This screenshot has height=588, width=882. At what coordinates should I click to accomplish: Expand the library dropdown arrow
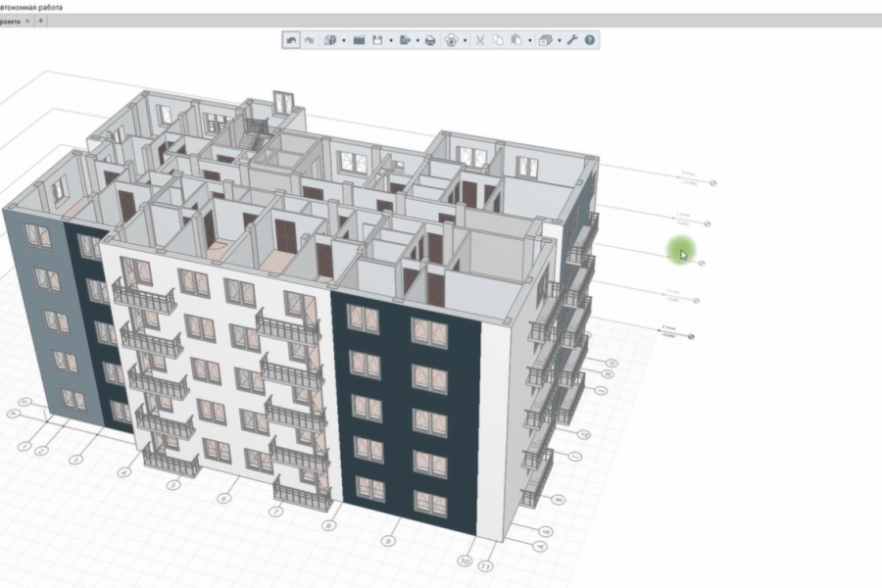560,40
